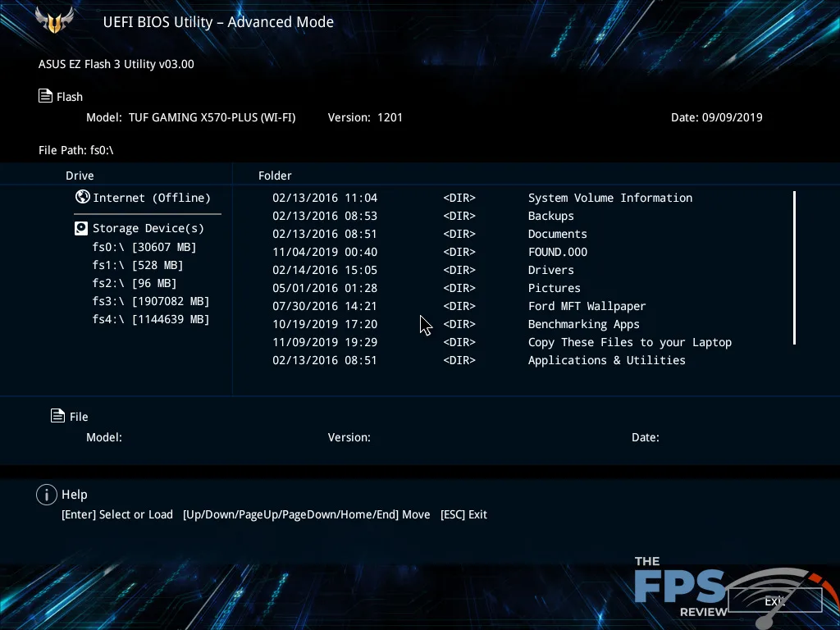Click the TUF logo emblem
The image size is (840, 630).
(x=54, y=20)
